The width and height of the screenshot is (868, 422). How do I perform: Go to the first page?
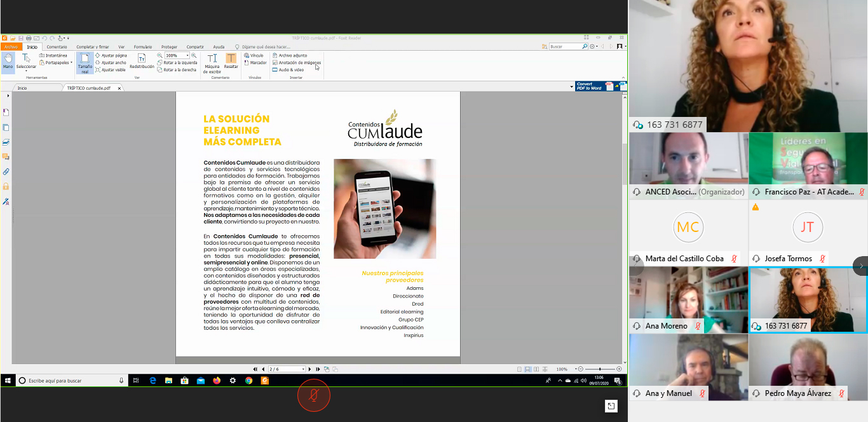pyautogui.click(x=255, y=369)
